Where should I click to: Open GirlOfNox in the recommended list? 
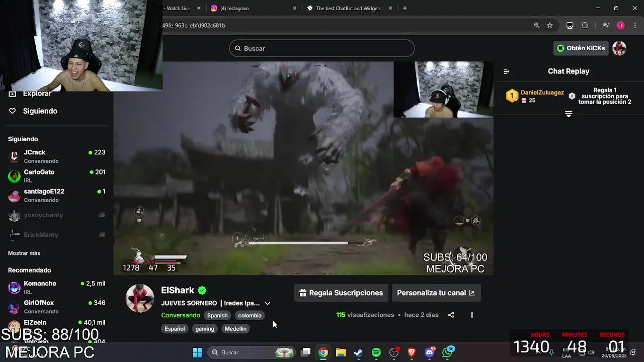[56, 307]
